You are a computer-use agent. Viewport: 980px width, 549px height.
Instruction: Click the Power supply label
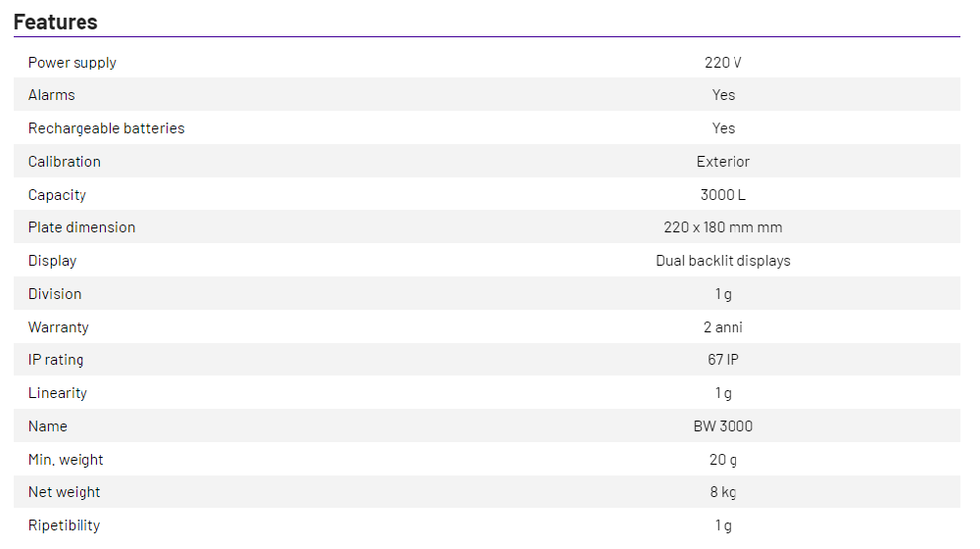click(x=73, y=63)
